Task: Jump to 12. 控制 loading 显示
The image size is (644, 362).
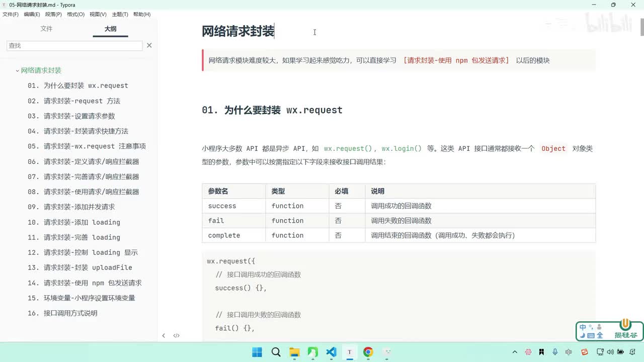Action: point(83,252)
